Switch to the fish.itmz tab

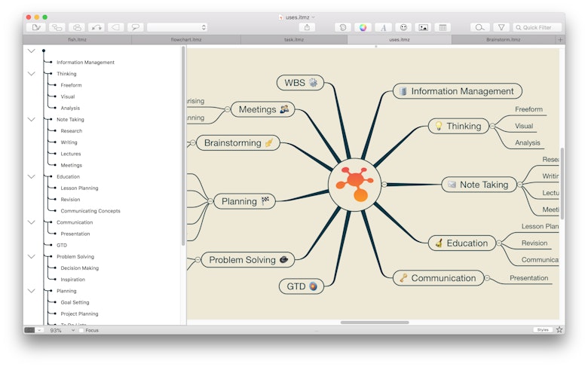77,39
